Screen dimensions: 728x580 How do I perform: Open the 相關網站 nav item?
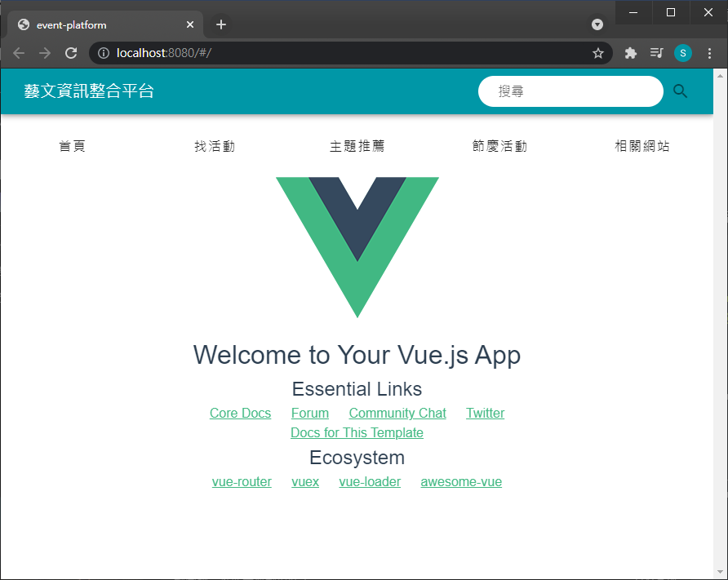tap(642, 146)
